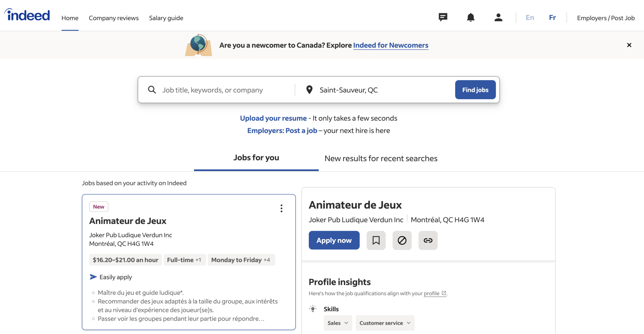Open the messages chat icon
This screenshot has width=644, height=334.
pyautogui.click(x=443, y=17)
